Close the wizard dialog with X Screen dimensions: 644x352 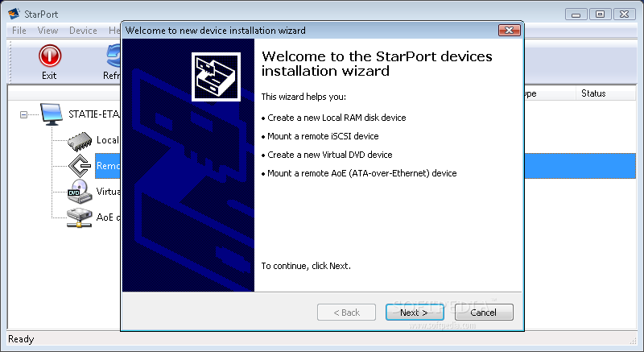coord(510,30)
